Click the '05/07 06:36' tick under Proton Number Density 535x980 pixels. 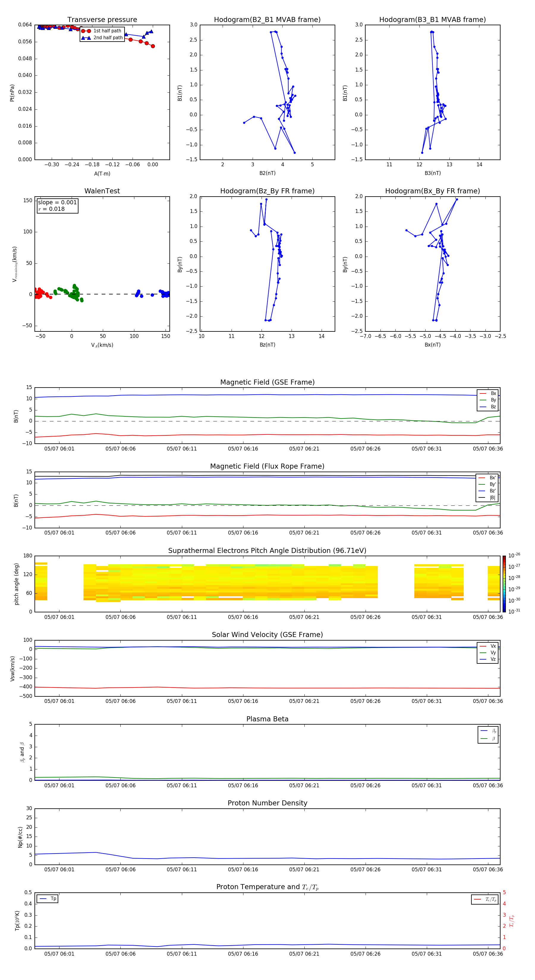pyautogui.click(x=488, y=870)
